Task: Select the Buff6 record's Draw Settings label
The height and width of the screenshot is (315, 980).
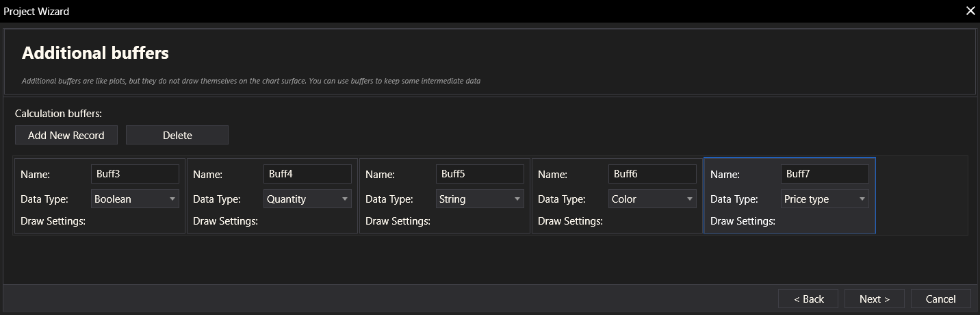Action: point(570,221)
